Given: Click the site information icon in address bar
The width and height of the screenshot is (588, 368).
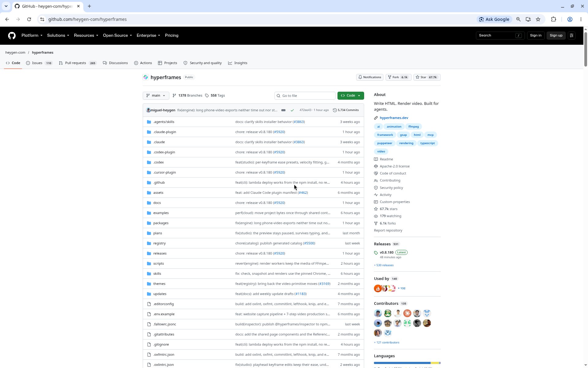Looking at the screenshot, I should click(x=42, y=19).
